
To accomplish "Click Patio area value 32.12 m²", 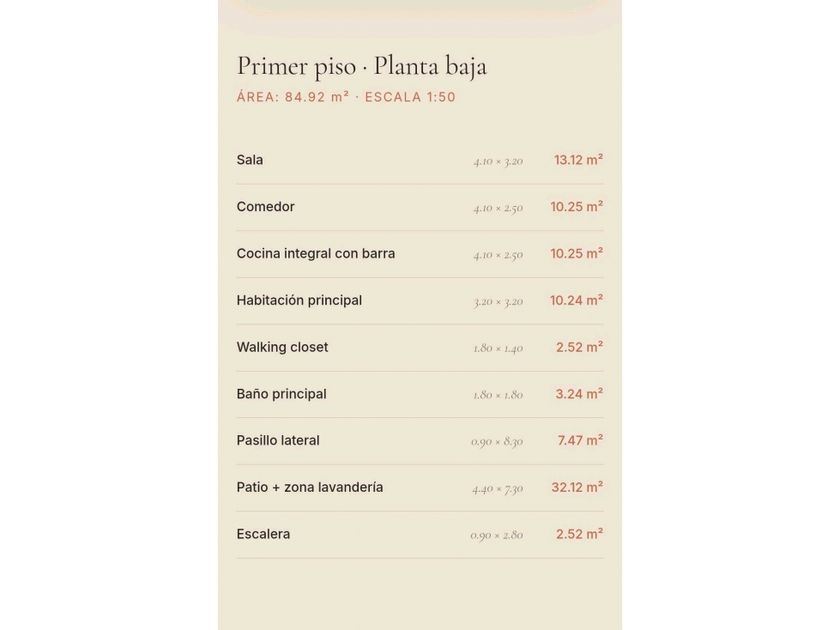I will pyautogui.click(x=578, y=488).
